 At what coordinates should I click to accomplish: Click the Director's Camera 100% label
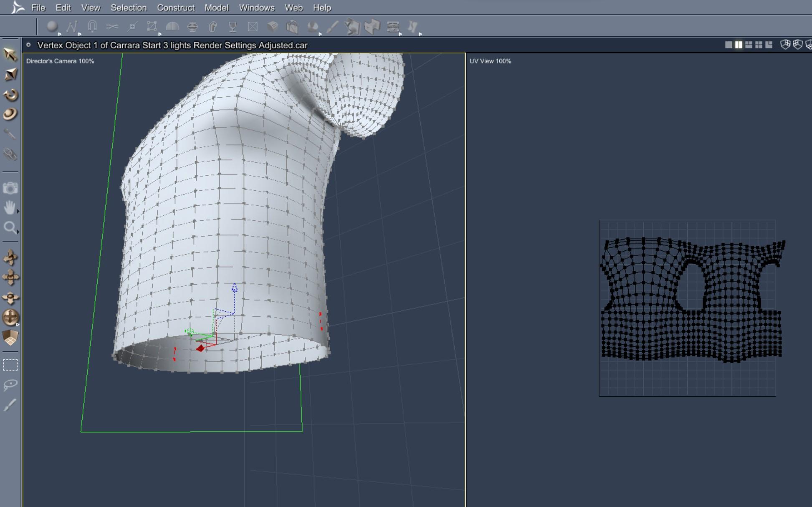pos(60,61)
